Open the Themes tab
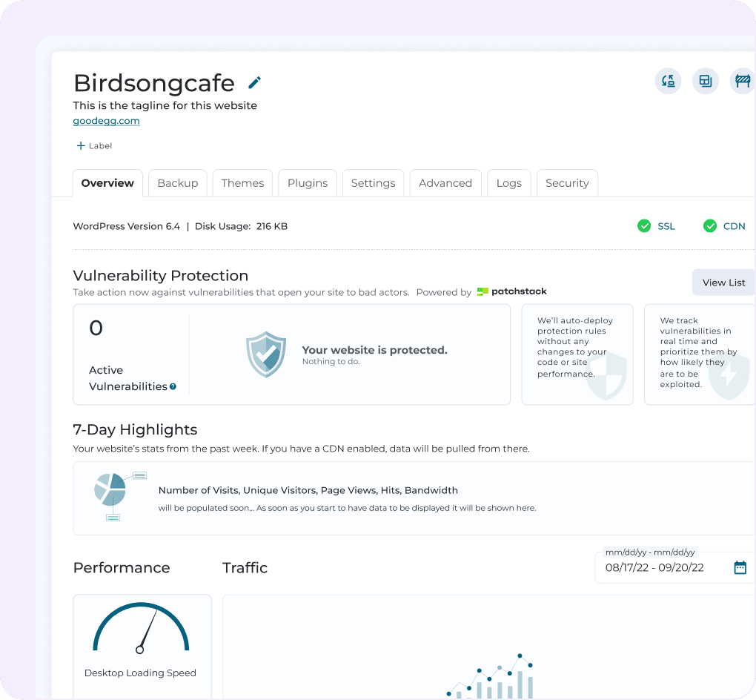This screenshot has height=700, width=756. pos(242,183)
